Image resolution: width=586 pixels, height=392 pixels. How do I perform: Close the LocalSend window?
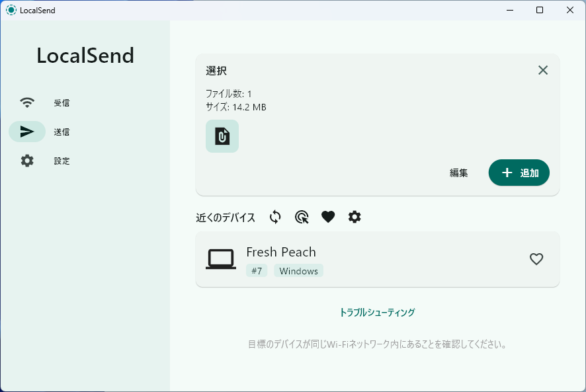point(569,10)
